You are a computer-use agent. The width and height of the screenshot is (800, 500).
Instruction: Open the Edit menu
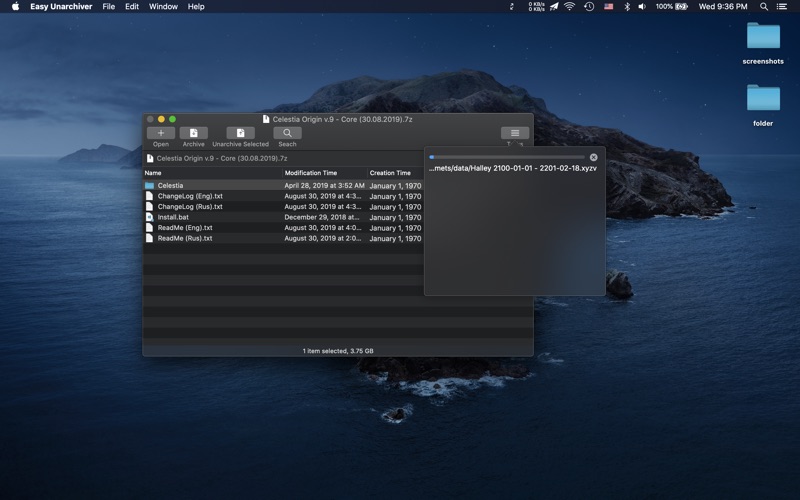[132, 7]
